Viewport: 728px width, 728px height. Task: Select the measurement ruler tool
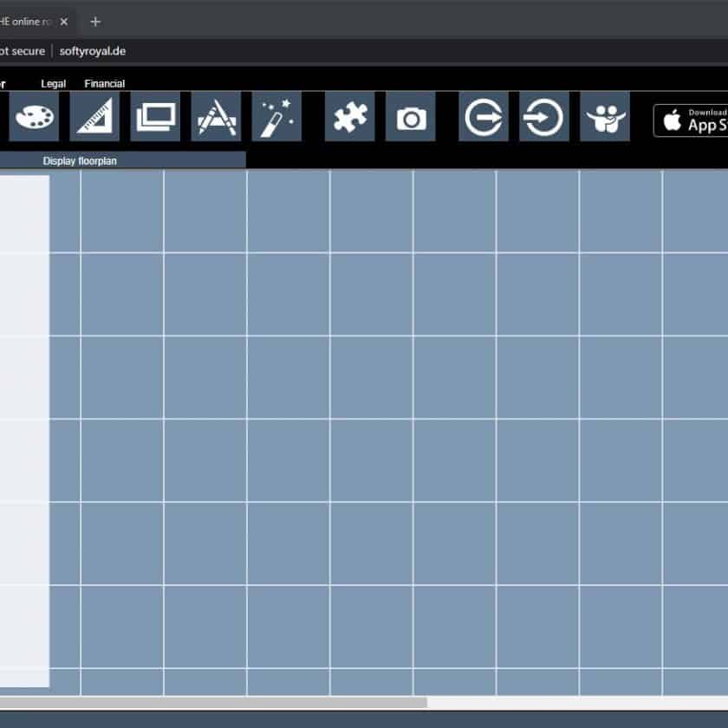point(95,117)
